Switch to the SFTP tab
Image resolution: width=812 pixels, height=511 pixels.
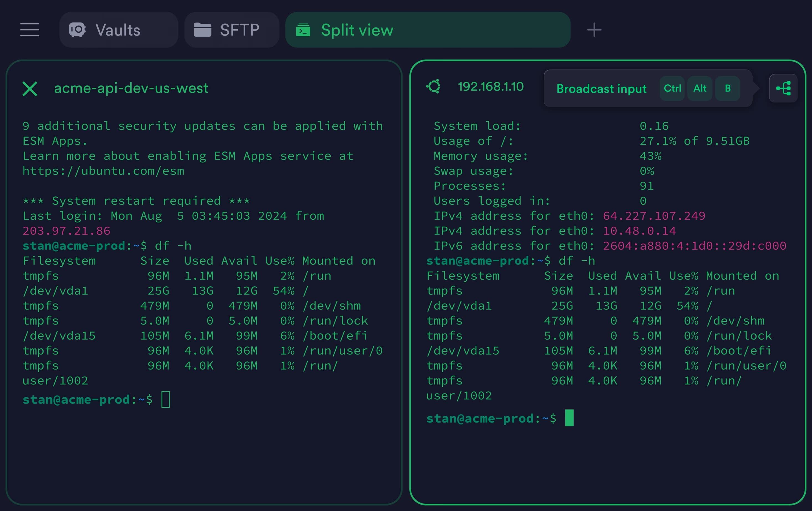click(x=239, y=30)
